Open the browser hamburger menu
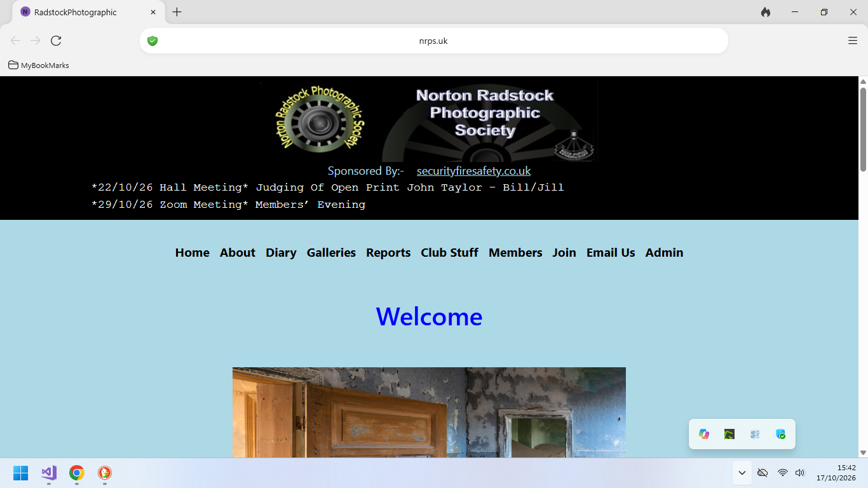Screen dimensions: 868x488 point(853,41)
